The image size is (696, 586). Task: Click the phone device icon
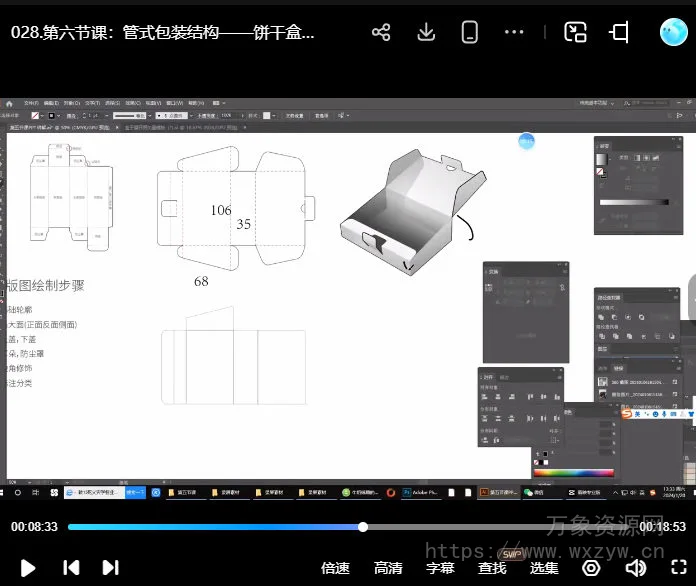pos(469,32)
